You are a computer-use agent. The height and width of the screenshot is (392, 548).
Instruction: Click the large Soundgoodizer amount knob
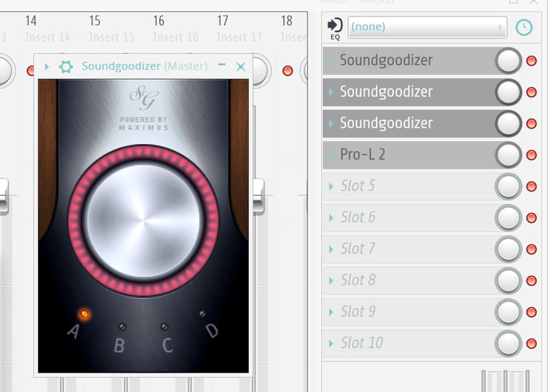click(x=143, y=221)
